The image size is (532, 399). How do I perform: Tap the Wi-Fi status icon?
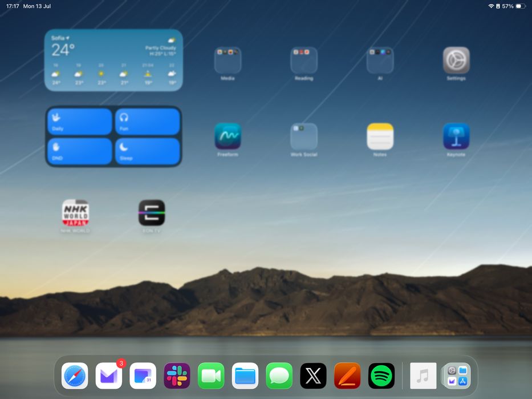[x=491, y=6]
